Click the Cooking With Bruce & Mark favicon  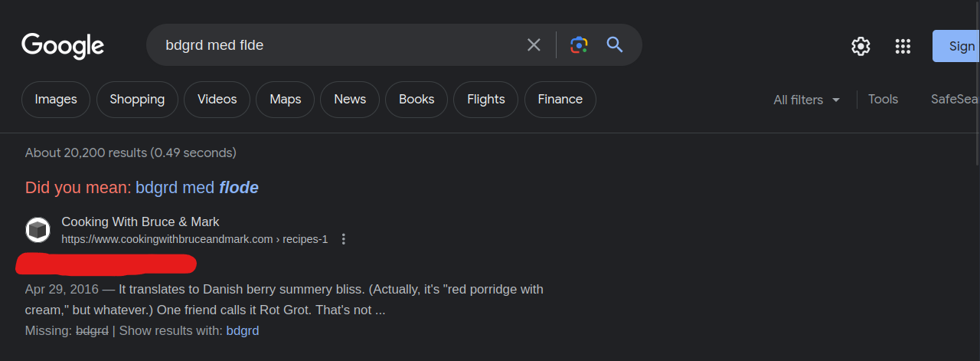coord(38,230)
